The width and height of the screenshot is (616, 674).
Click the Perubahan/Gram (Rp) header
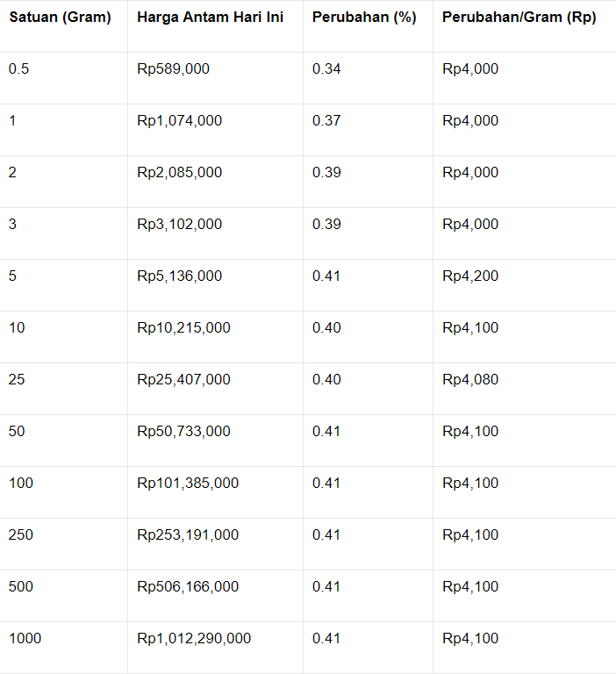pyautogui.click(x=519, y=18)
